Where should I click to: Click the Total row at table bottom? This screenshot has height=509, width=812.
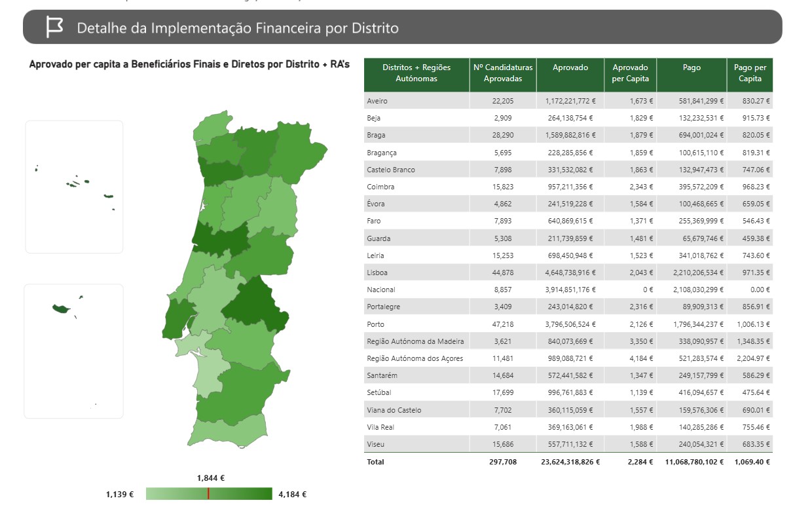click(376, 462)
